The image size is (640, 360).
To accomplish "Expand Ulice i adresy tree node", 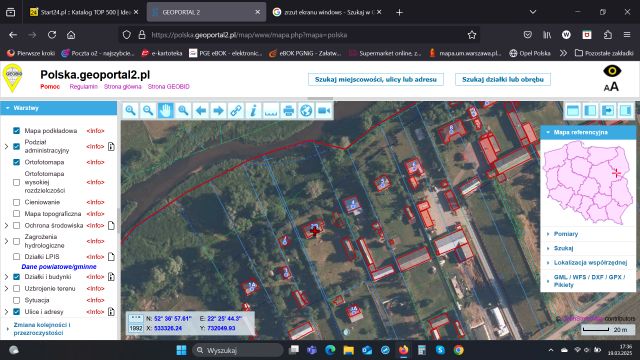I will (6, 312).
